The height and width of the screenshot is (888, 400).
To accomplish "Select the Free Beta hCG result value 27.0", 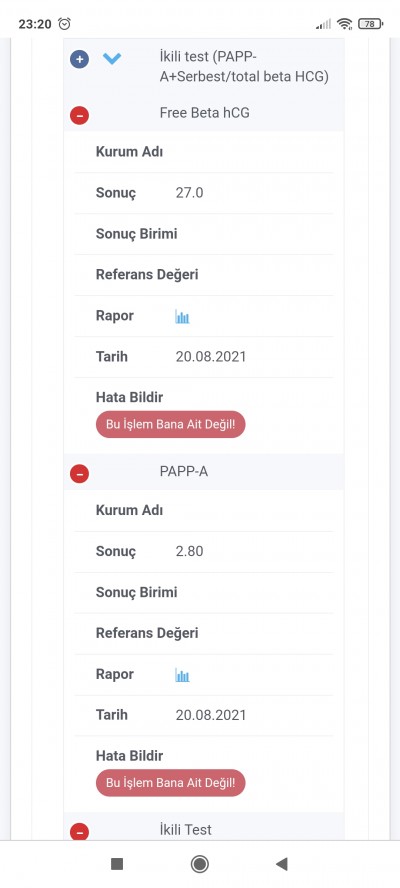I will [x=189, y=193].
